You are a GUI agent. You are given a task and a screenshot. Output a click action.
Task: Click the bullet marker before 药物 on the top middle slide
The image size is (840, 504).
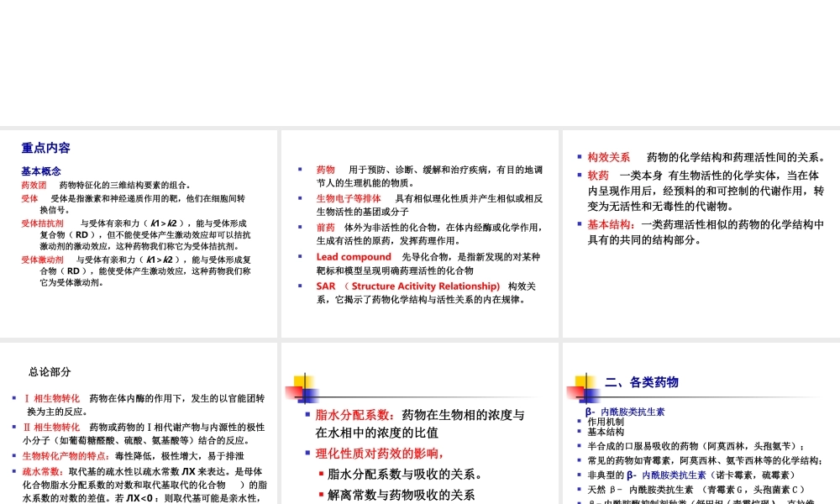pyautogui.click(x=302, y=170)
